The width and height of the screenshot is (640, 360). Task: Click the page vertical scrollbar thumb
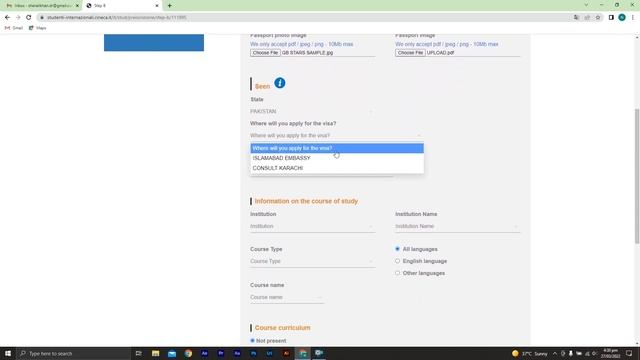(637, 176)
